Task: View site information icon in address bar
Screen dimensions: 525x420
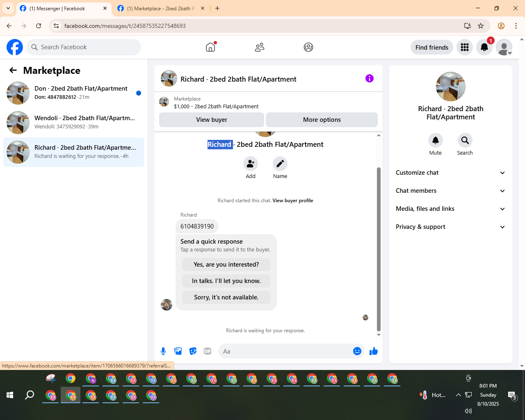Action: [57, 26]
